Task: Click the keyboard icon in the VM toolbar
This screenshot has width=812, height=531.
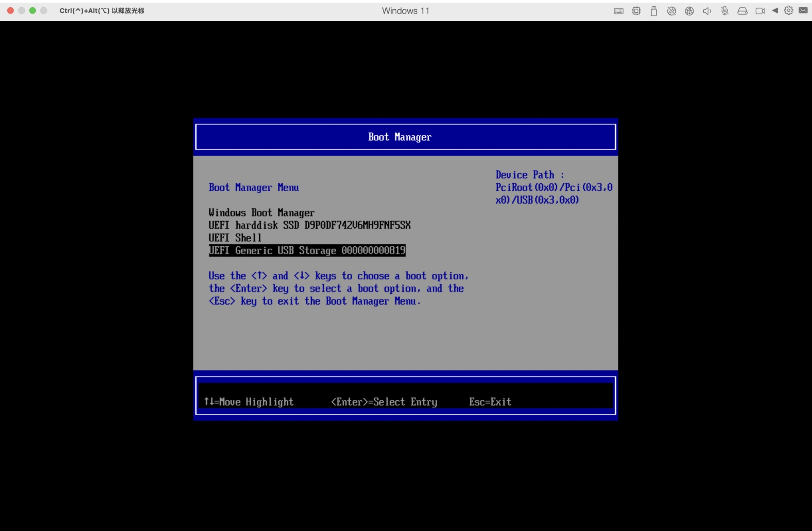Action: [x=618, y=11]
